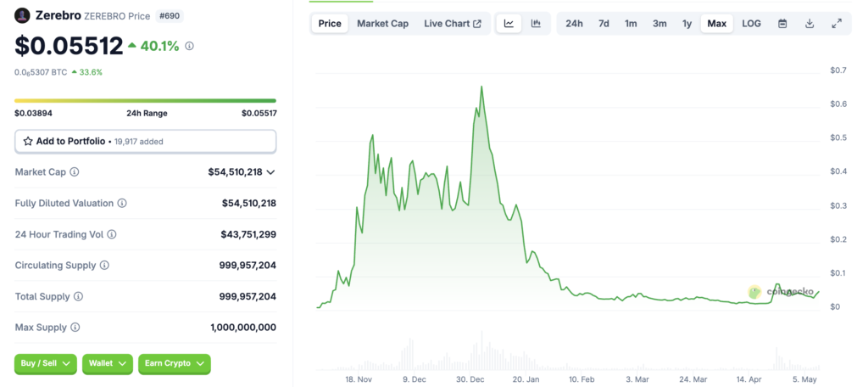Click the volume bars under the 30. Dec peak
The width and height of the screenshot is (868, 387).
pos(481,352)
